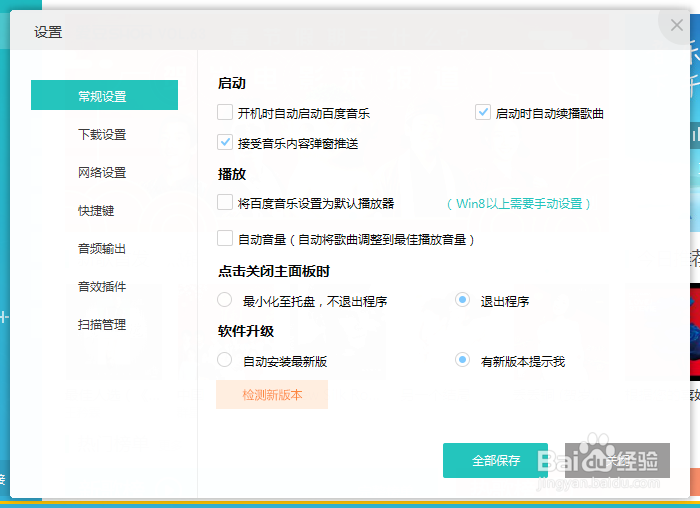Open 音效插件 settings

coord(102,287)
